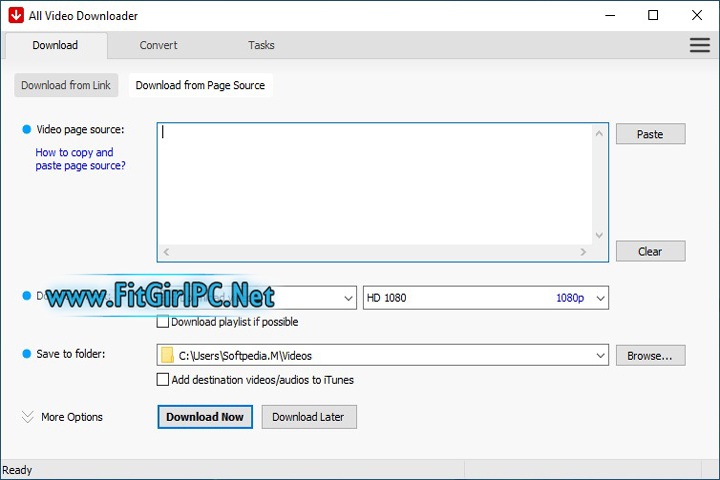Click the blue bullet beside Save to folder
Viewport: 720px width, 480px height.
26,354
